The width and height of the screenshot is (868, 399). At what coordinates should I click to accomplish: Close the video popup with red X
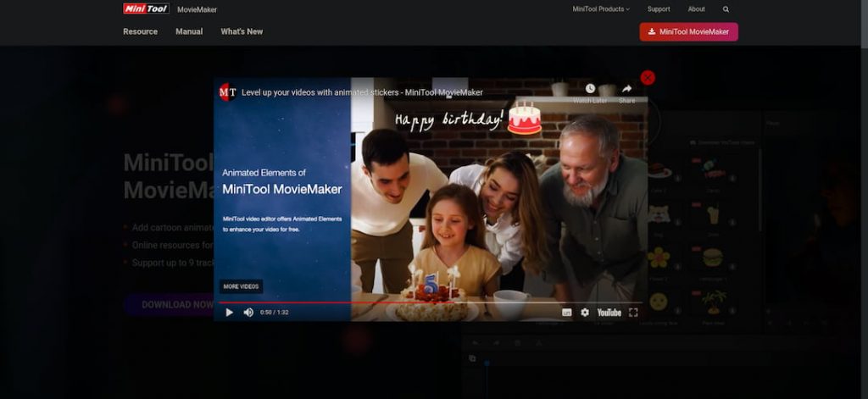pos(648,77)
